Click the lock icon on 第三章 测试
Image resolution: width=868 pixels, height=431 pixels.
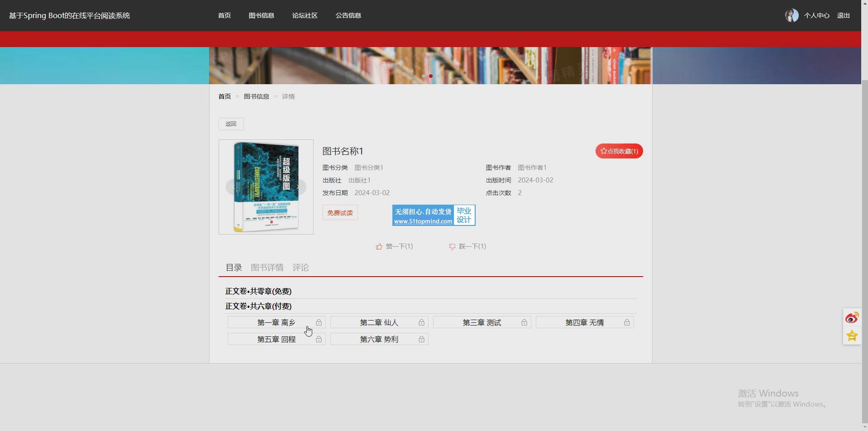pyautogui.click(x=524, y=322)
